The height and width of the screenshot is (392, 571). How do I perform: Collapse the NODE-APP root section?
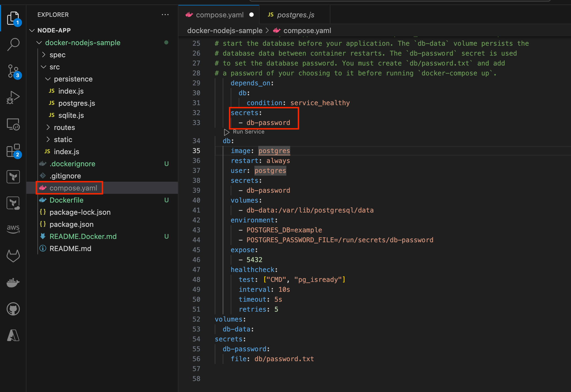(32, 30)
